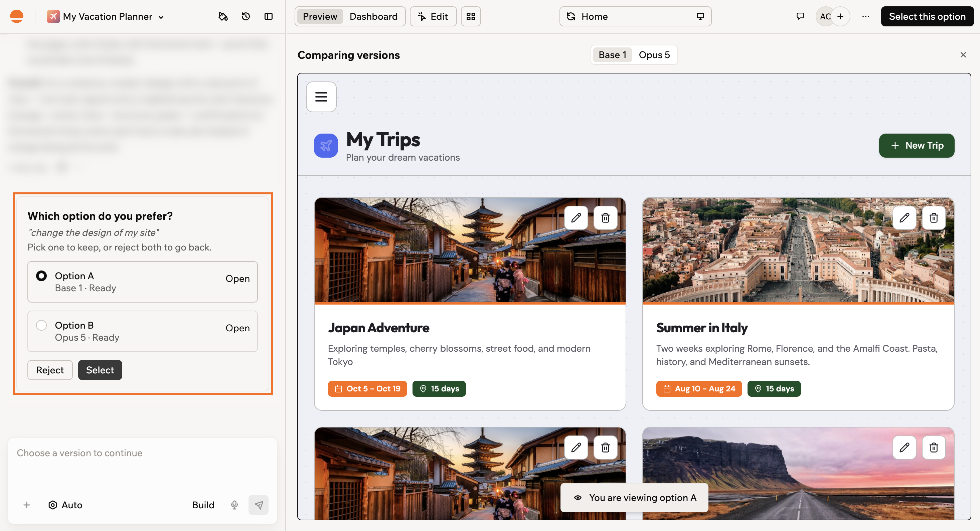Toggle the sidebar panel icon

pos(269,16)
